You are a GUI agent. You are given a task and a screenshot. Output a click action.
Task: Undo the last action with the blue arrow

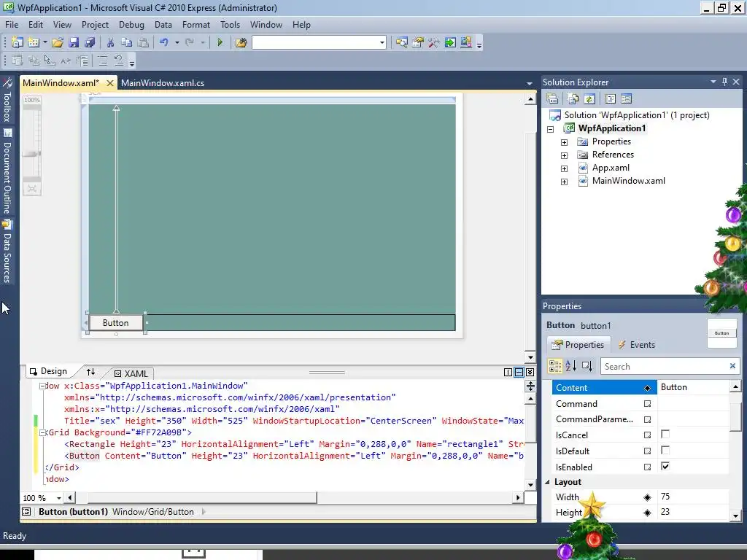point(164,42)
